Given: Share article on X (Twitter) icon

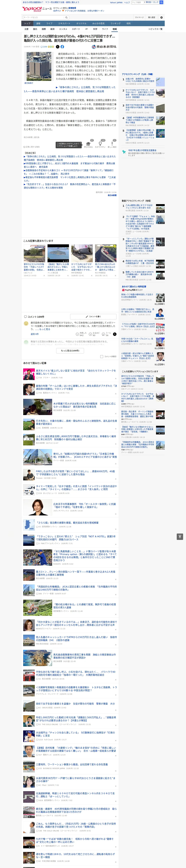Looking at the screenshot, I should 57,47.
